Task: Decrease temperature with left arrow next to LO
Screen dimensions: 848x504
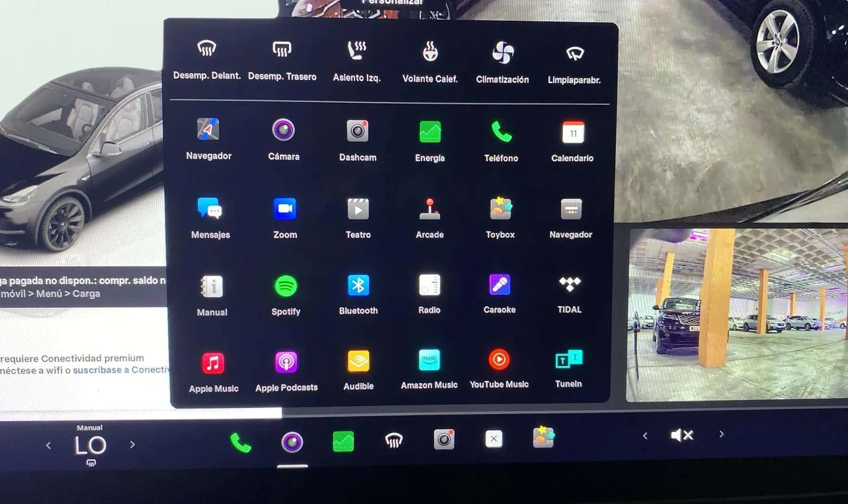Action: [x=48, y=445]
